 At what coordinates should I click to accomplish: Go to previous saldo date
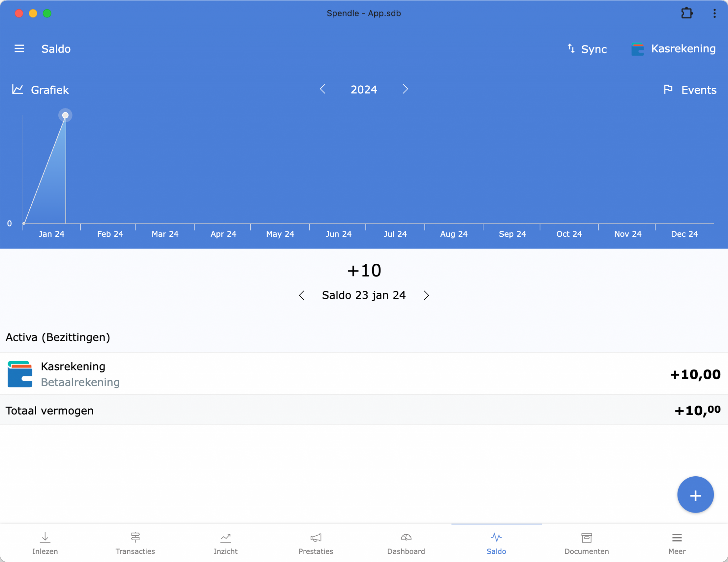[x=302, y=295]
